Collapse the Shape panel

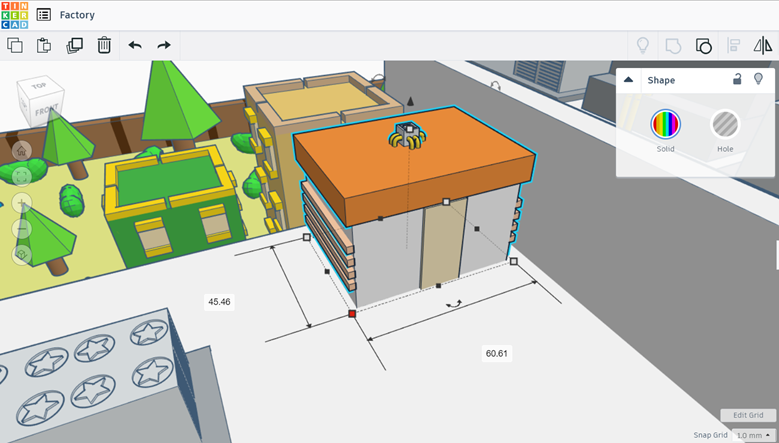[628, 79]
